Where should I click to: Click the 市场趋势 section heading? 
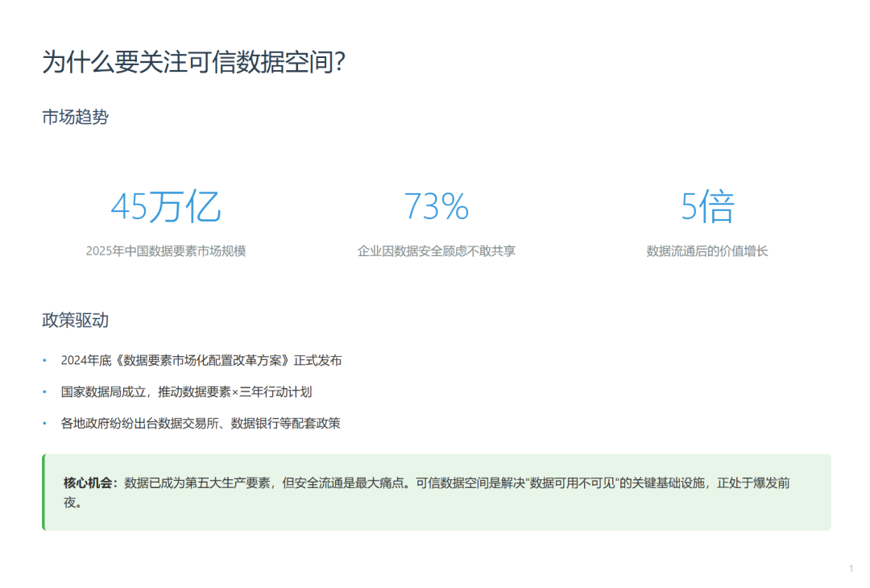(x=76, y=117)
